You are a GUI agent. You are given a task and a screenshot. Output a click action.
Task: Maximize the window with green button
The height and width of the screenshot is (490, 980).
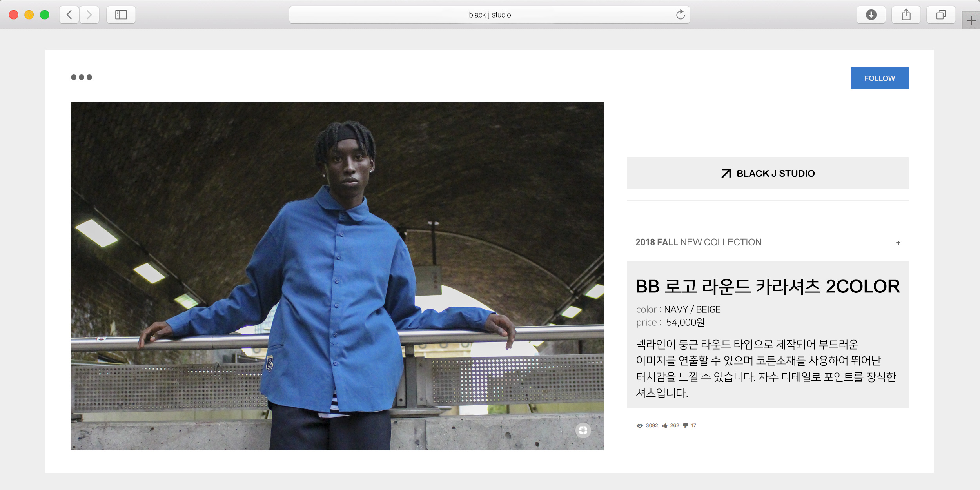45,15
